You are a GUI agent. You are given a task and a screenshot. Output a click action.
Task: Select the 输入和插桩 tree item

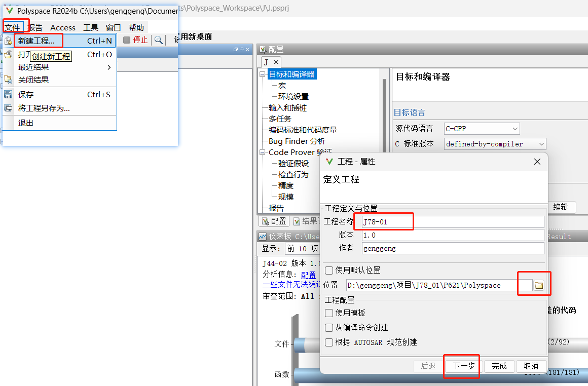[x=287, y=108]
